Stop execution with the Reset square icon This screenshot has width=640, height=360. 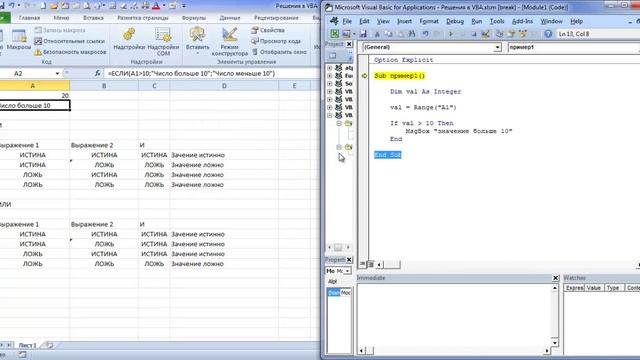point(473,34)
